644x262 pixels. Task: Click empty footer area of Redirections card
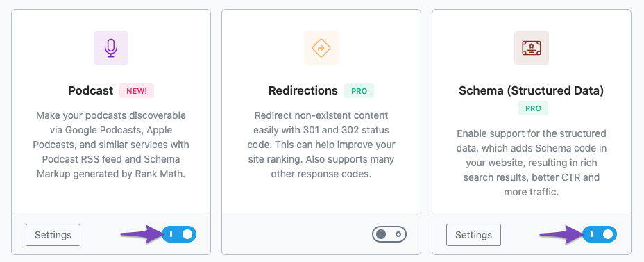tap(296, 234)
